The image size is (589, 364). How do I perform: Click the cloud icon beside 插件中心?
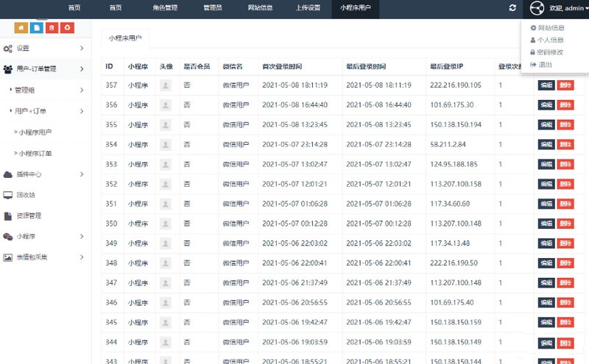coord(8,174)
